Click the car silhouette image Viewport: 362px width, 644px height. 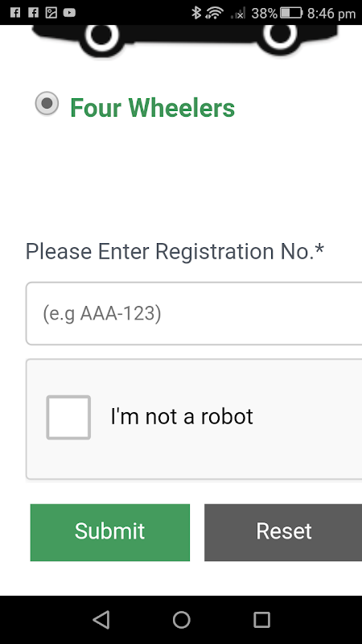[185, 40]
